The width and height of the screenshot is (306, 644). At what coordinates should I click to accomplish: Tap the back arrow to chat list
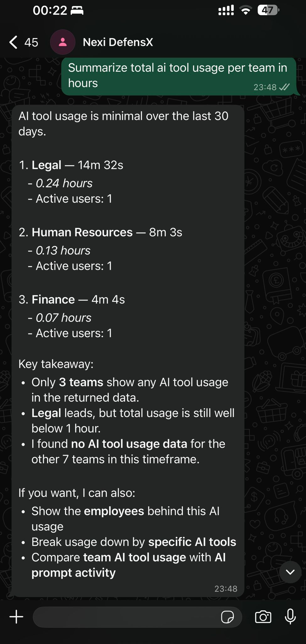pyautogui.click(x=14, y=42)
